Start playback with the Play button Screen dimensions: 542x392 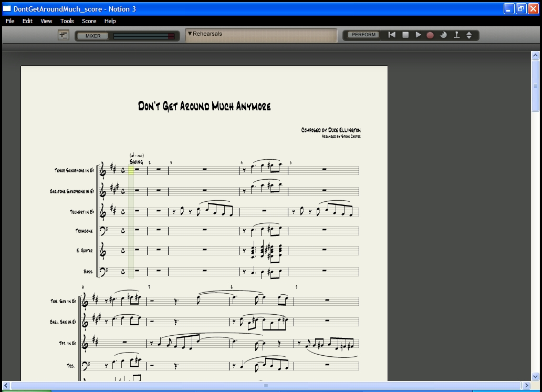tap(418, 35)
